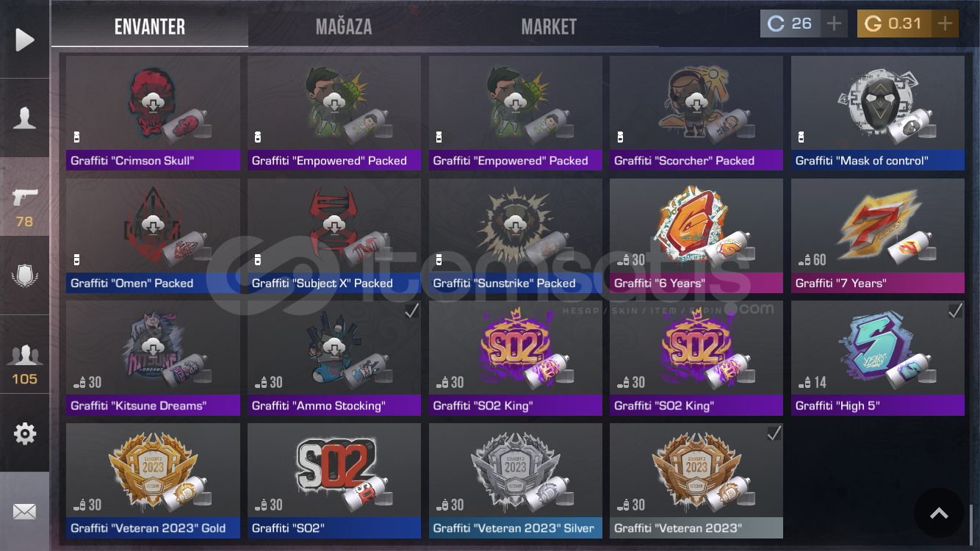980x551 pixels.
Task: Open the profile silhouette icon
Action: 25,118
